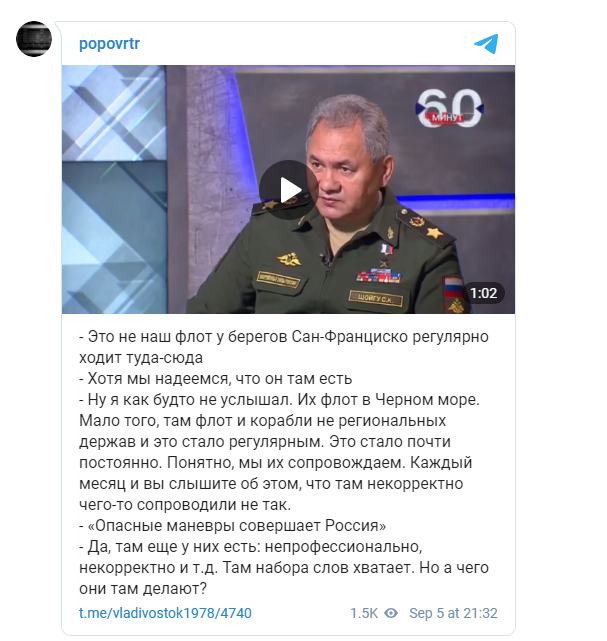Click the winged emblem badge on the uniform
Viewport: 607px width, 641px height.
pyautogui.click(x=289, y=258)
